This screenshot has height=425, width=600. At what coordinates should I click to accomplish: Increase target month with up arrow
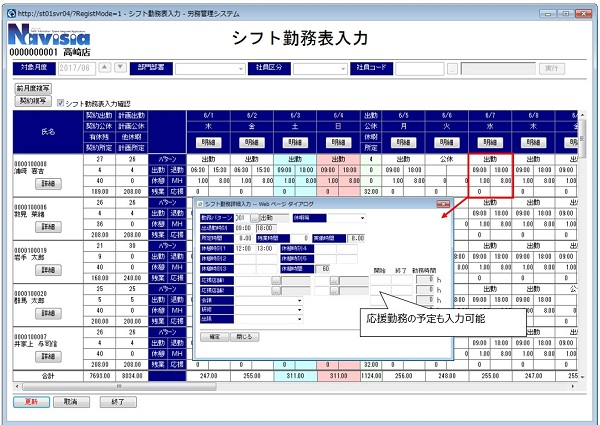click(x=104, y=68)
